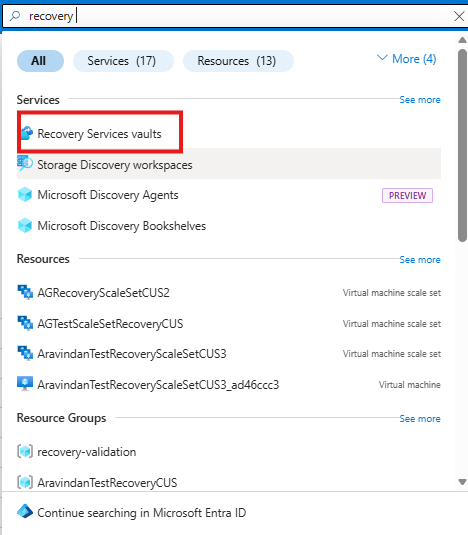Image resolution: width=468 pixels, height=535 pixels.
Task: Click the Storage Discovery workspaces icon
Action: 25,163
